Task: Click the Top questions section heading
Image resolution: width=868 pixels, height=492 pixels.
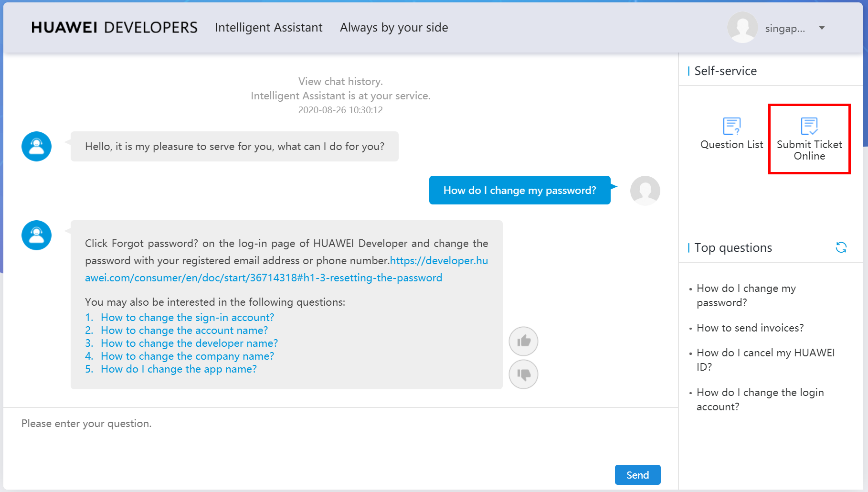Action: (x=733, y=247)
